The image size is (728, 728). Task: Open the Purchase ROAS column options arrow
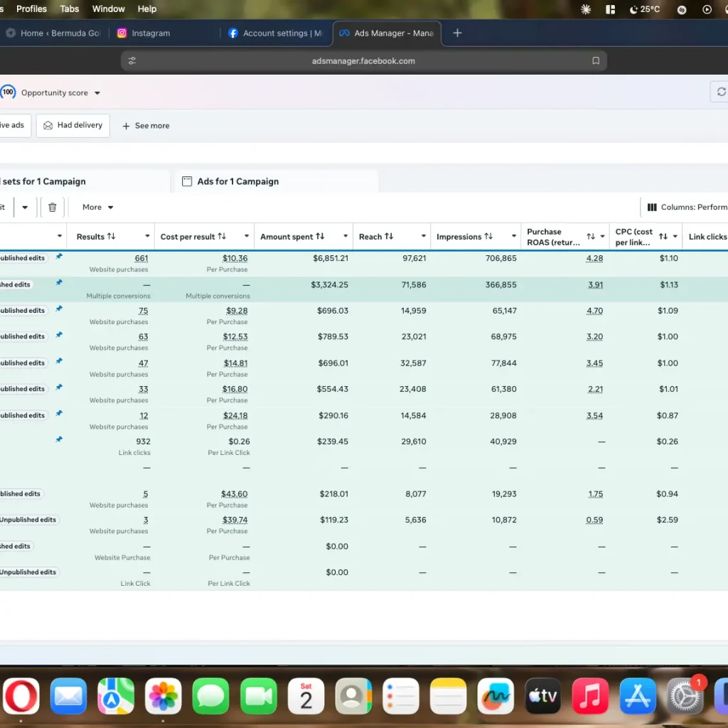[602, 236]
